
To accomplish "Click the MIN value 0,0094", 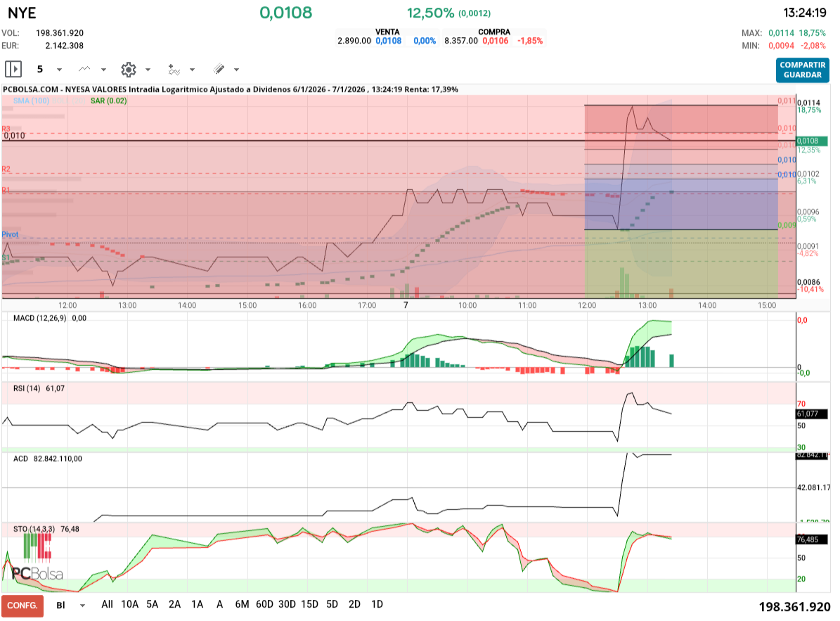I will (781, 46).
